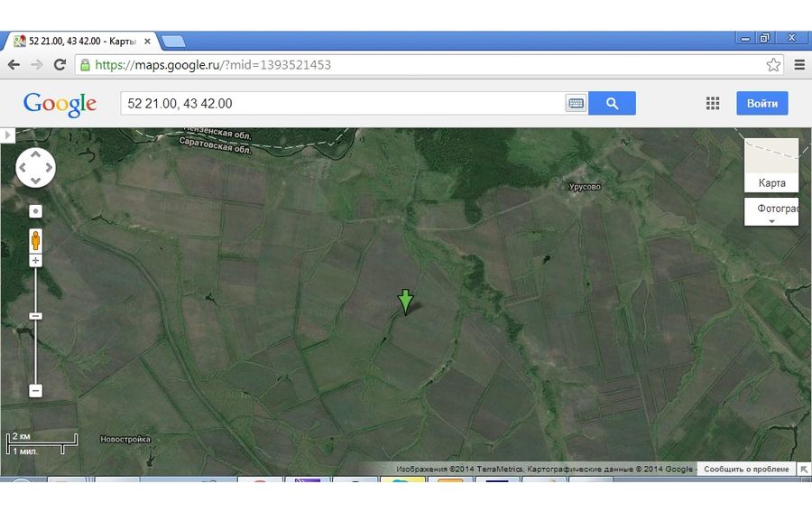Select the 52 21.00, 43 42.00 browser tab

coord(81,41)
